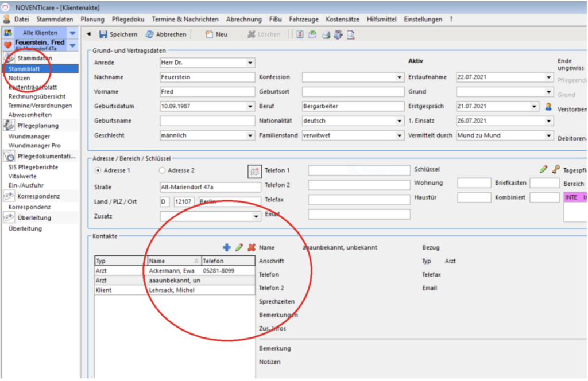Image resolution: width=588 pixels, height=381 pixels.
Task: Open the Einstellungen menu
Action: [423, 19]
